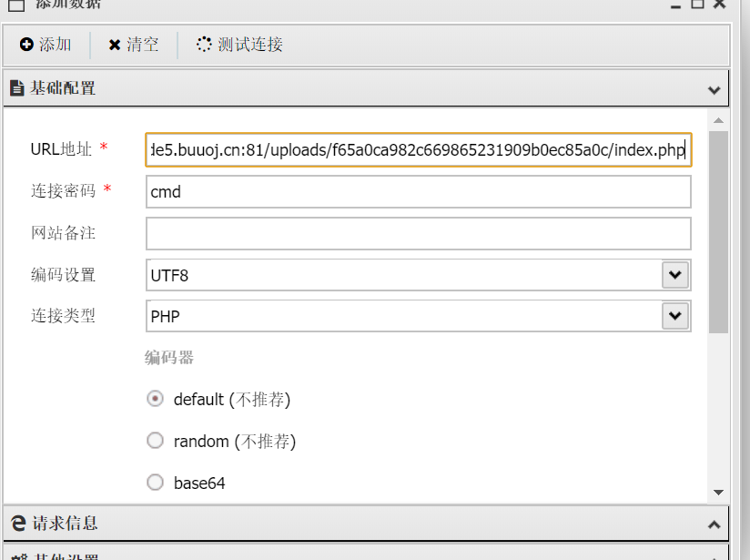This screenshot has height=560, width=750.
Task: Click the 测试连接 button label
Action: click(x=250, y=45)
